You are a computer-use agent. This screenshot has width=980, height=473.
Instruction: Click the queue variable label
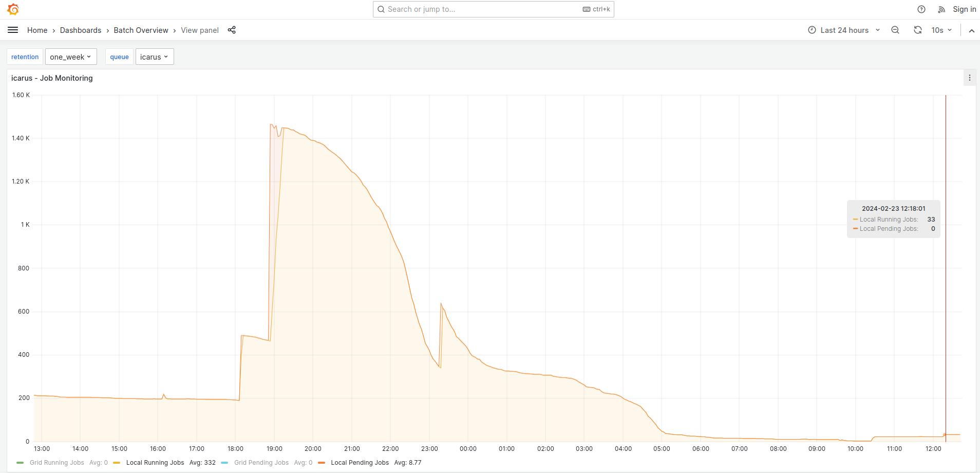[x=119, y=57]
